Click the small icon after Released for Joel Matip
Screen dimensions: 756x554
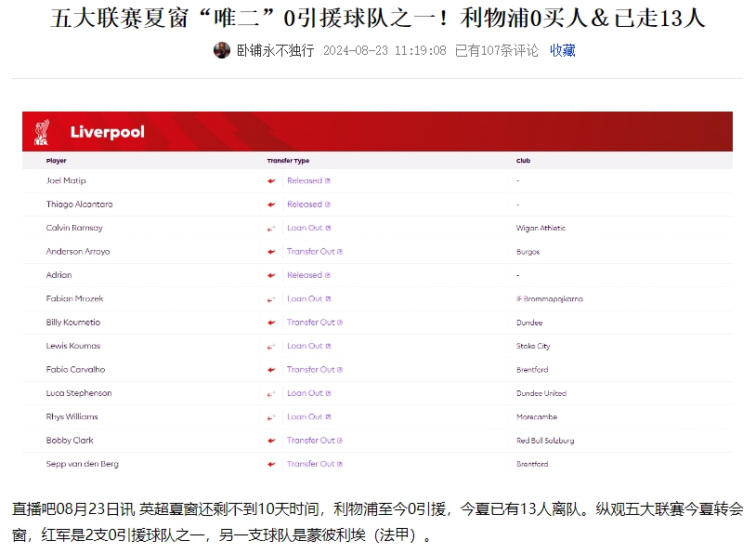point(328,181)
